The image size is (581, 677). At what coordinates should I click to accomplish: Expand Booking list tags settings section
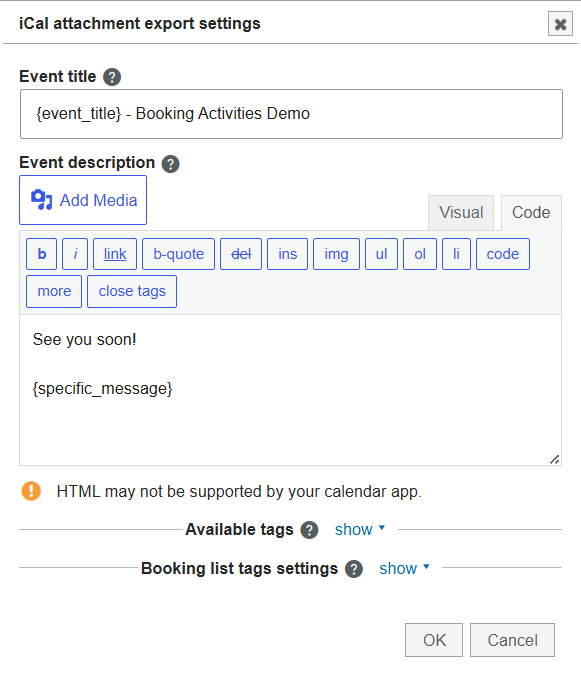click(x=404, y=568)
